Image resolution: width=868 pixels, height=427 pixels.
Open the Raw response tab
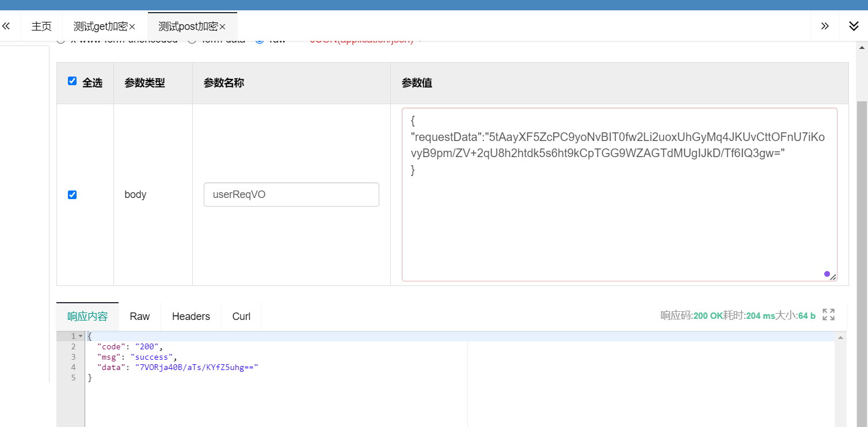point(140,317)
